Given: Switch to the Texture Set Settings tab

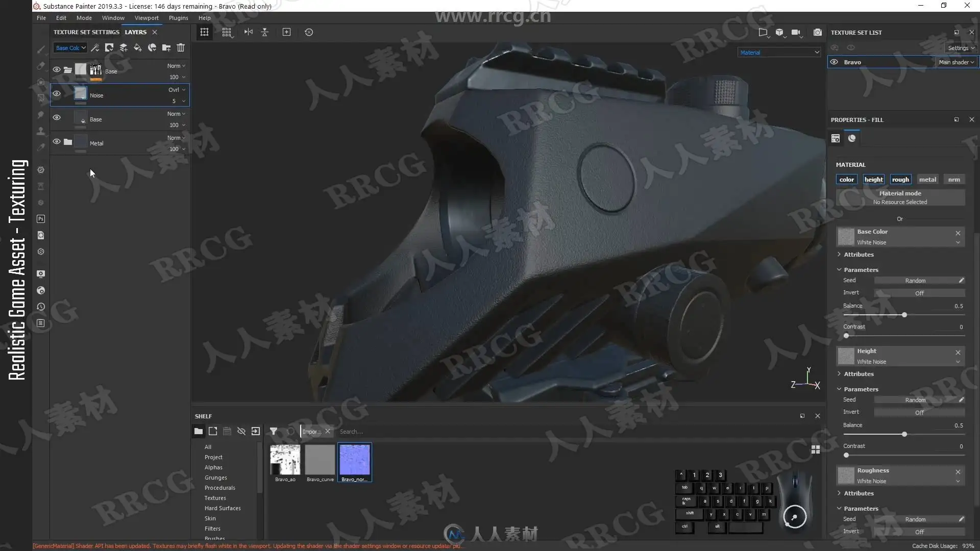Looking at the screenshot, I should pyautogui.click(x=86, y=32).
